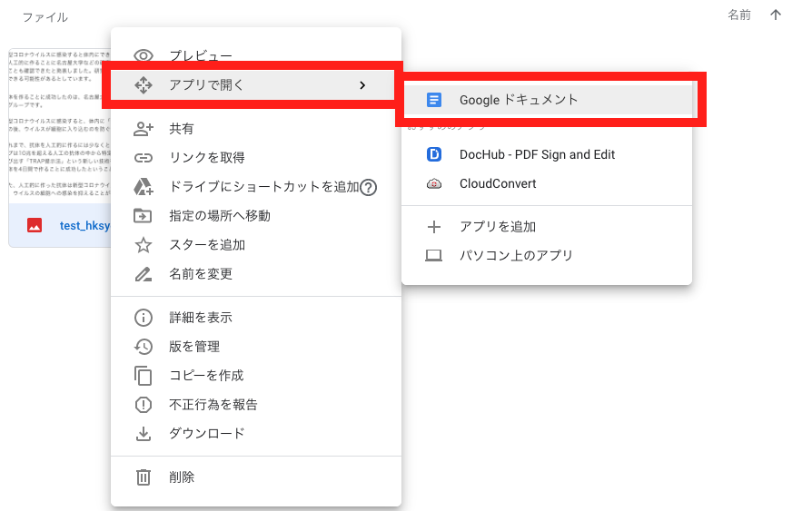Screen dimensions: 812x511
Task: Click the download arrow icon
Action: [144, 434]
